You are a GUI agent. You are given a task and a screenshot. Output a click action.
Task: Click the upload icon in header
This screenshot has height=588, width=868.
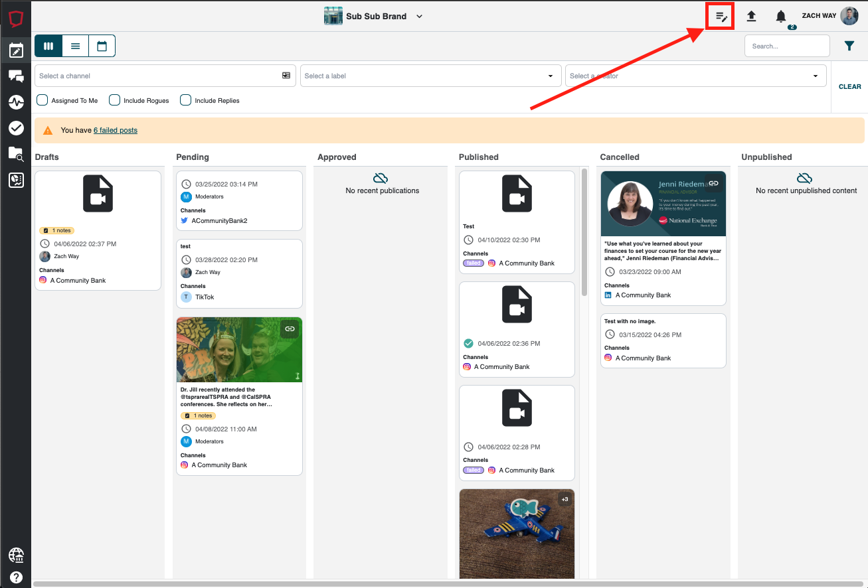pyautogui.click(x=751, y=17)
